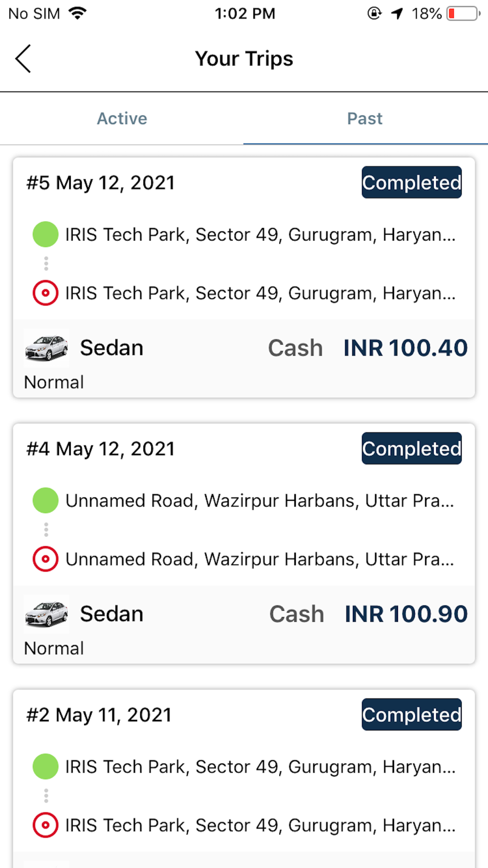Tap green pickup dot on trip #4

(45, 500)
